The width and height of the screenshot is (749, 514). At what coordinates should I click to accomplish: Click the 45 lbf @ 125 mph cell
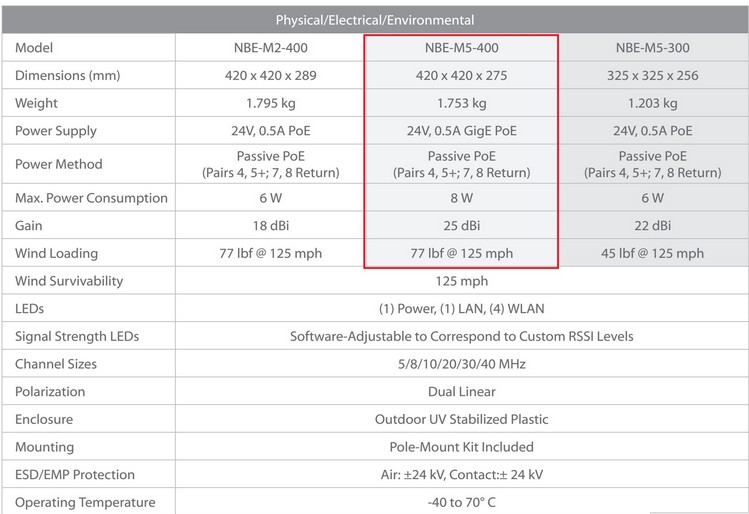653,253
